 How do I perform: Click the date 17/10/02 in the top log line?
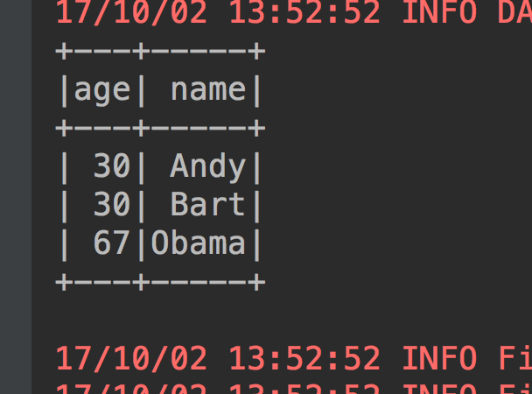[131, 13]
